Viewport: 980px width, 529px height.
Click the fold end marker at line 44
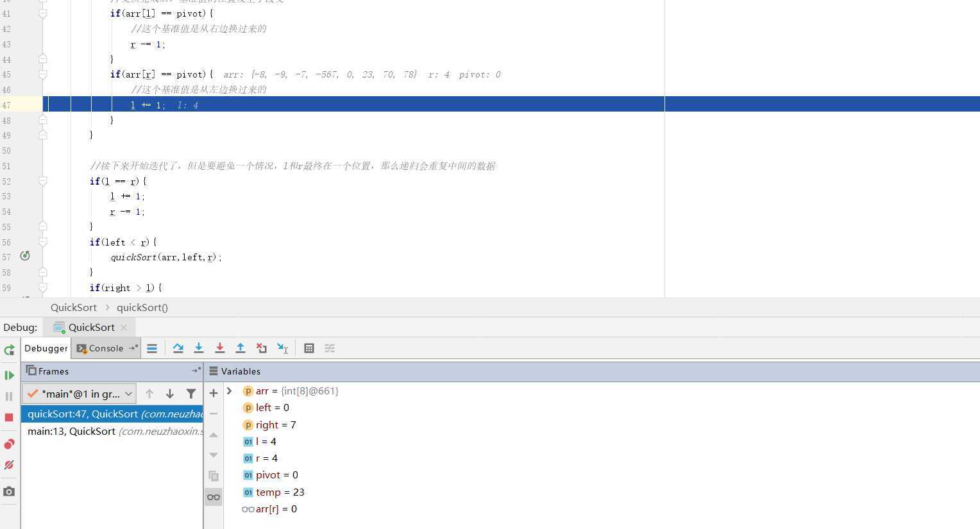[x=43, y=59]
